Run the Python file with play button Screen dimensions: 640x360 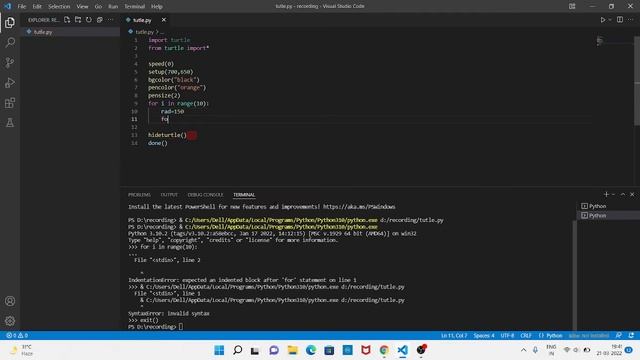pos(602,20)
